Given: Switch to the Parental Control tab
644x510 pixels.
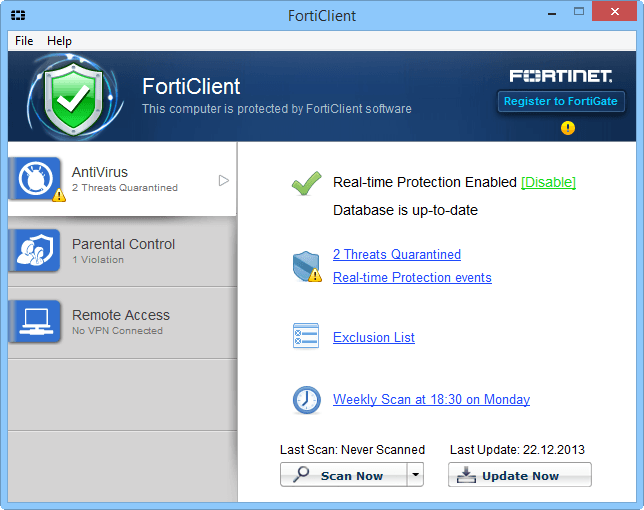Looking at the screenshot, I should tap(123, 251).
